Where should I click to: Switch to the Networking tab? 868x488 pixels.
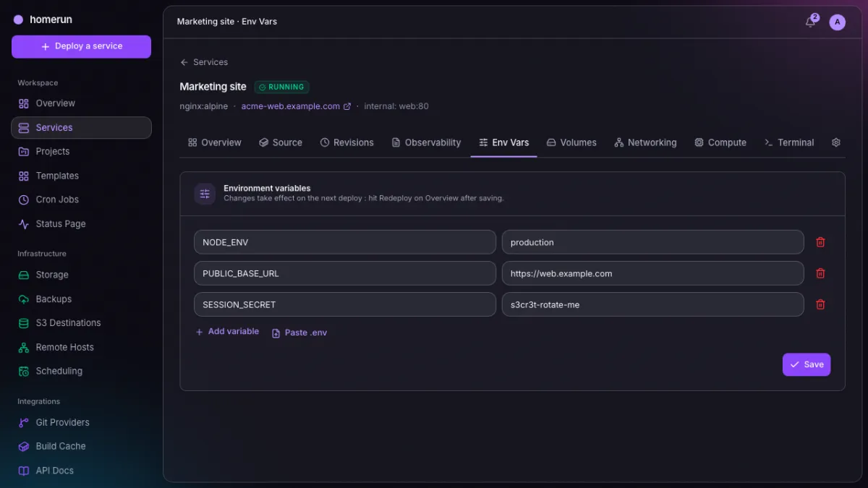point(645,142)
